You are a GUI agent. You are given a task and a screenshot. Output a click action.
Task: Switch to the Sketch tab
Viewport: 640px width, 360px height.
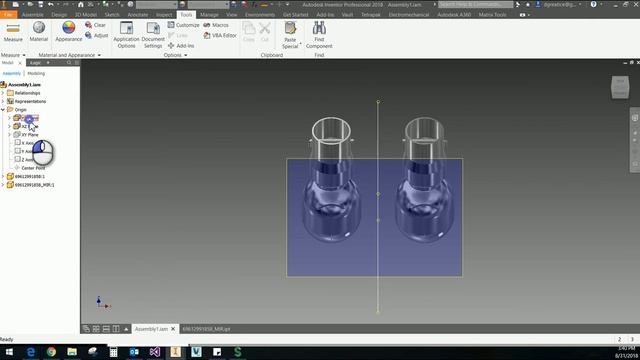112,15
